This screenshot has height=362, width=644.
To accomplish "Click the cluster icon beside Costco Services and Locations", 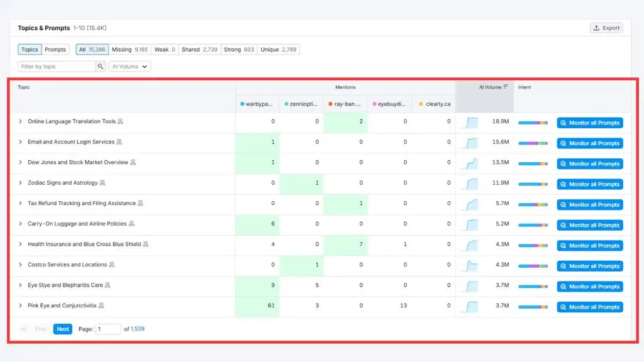I will click(112, 265).
